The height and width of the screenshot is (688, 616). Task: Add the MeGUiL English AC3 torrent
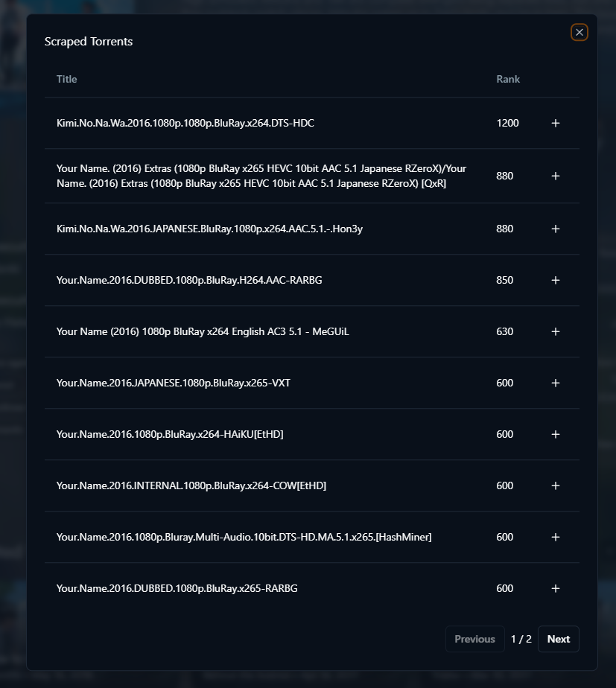coord(555,331)
